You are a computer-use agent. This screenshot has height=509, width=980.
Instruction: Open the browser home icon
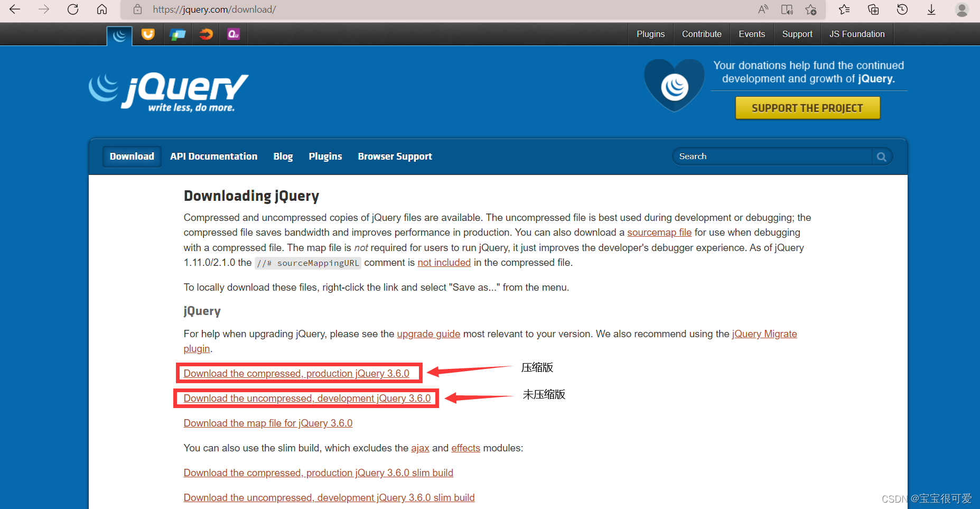coord(102,9)
